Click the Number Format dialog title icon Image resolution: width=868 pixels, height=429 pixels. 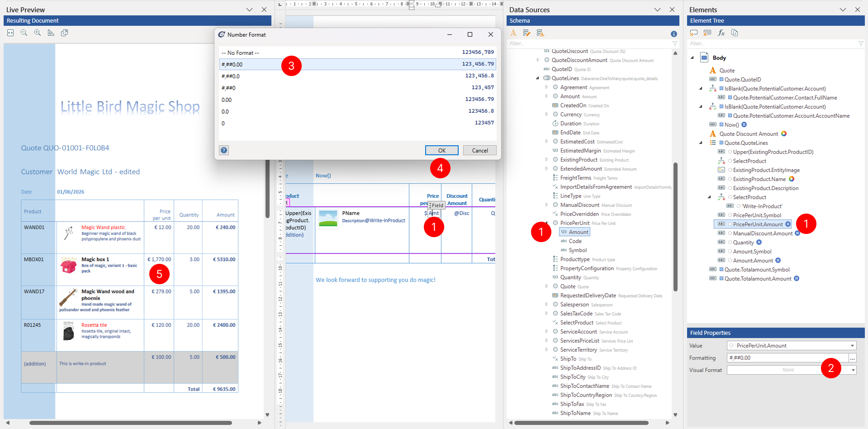click(x=222, y=34)
